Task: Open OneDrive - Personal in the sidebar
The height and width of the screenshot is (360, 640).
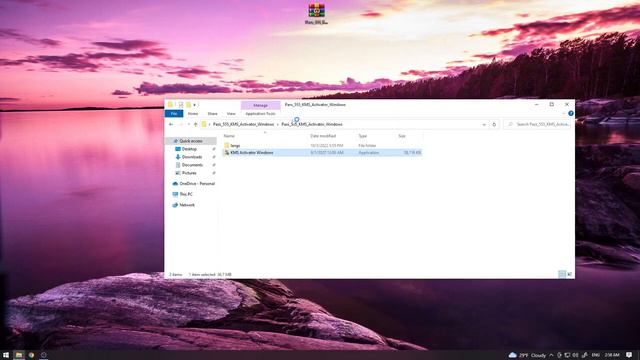Action: point(194,184)
